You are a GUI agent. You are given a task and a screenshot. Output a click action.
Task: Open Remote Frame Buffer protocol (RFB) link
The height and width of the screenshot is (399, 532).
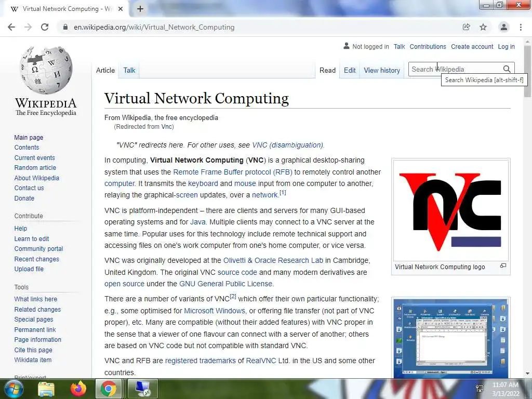pos(232,172)
